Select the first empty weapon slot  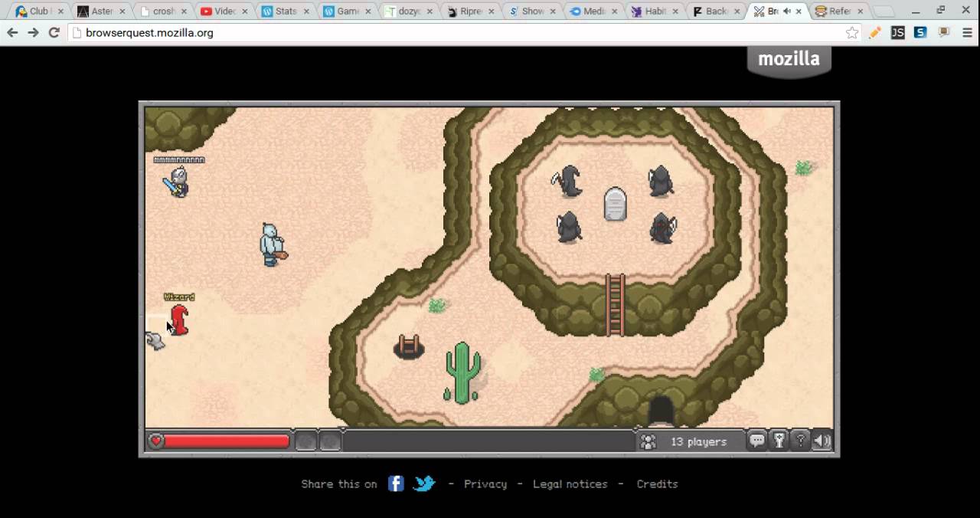pos(305,441)
